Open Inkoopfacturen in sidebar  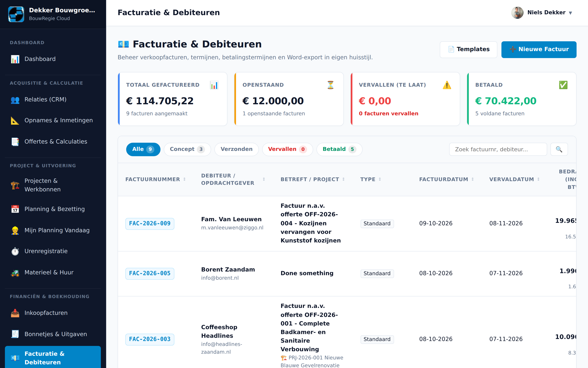coord(53,313)
